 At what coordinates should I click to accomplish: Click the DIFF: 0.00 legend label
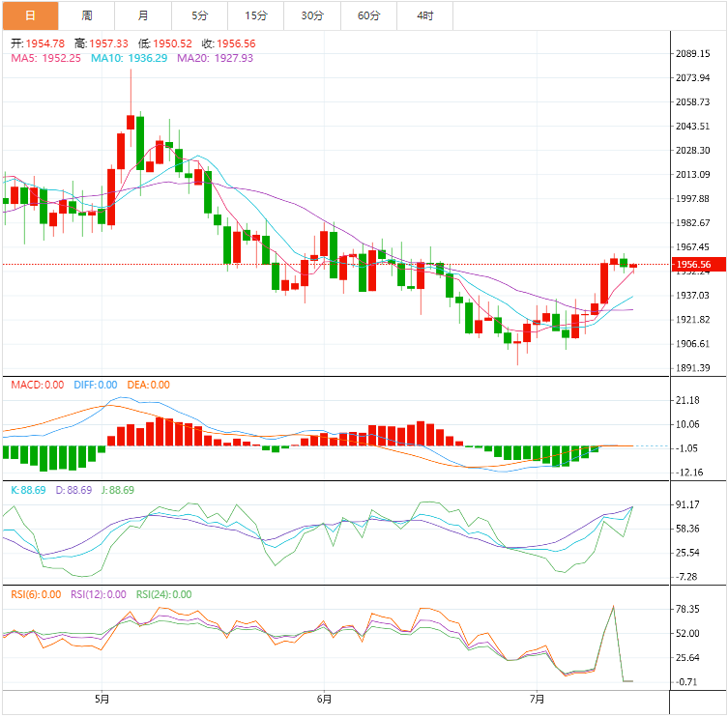coord(95,385)
